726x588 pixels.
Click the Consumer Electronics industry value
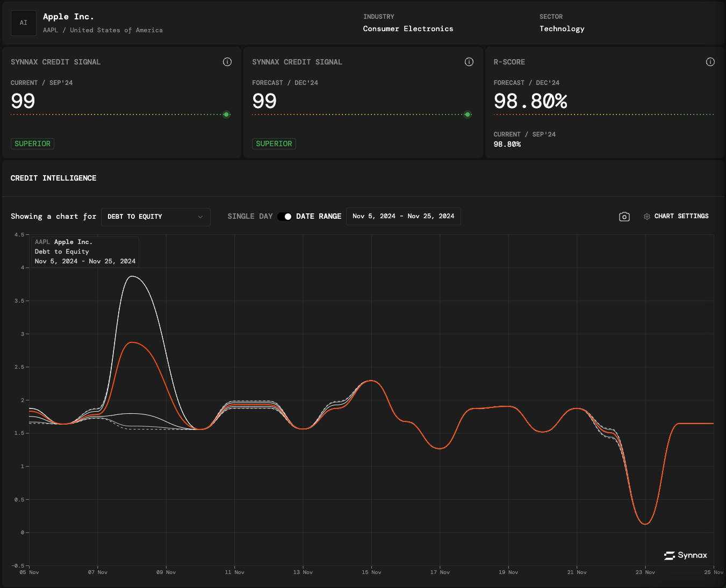pyautogui.click(x=408, y=28)
